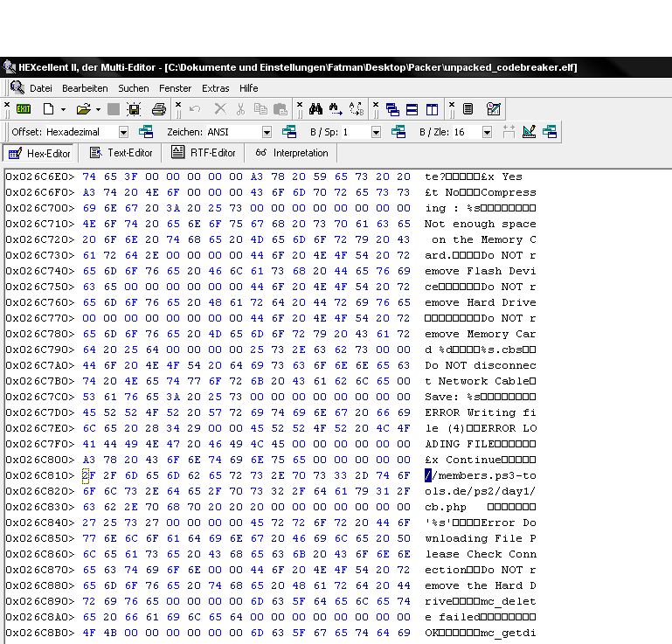Image resolution: width=672 pixels, height=644 pixels.
Task: Click the apply icon next to B / Sp dropdown
Action: tap(398, 132)
